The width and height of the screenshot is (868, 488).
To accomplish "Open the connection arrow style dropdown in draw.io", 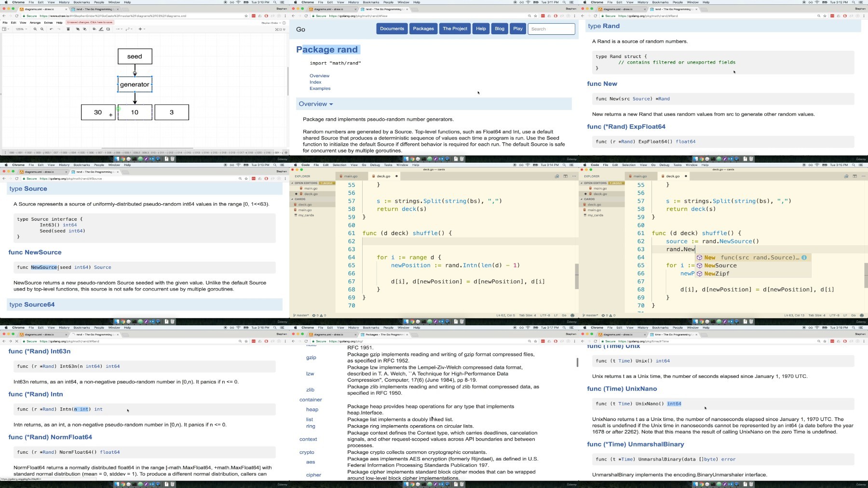I will pos(119,29).
